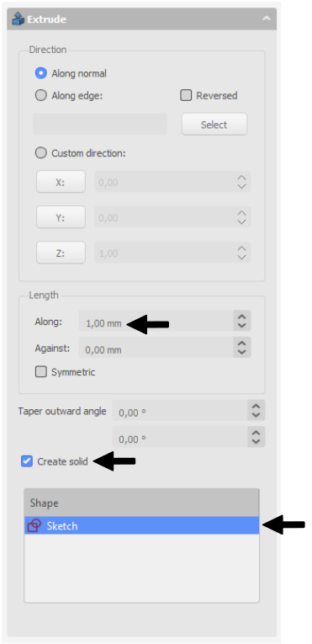The width and height of the screenshot is (312, 644).
Task: Decrease the second taper angle value
Action: tap(256, 442)
